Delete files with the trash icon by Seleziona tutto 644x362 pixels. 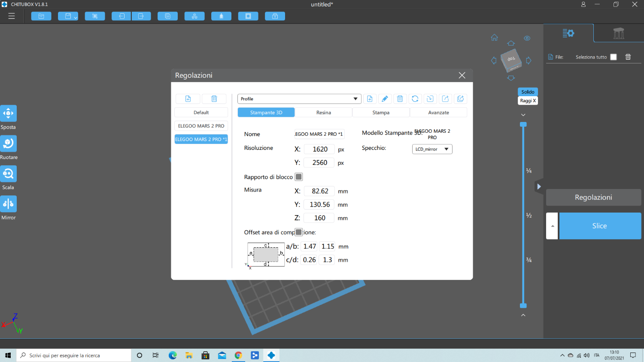(628, 57)
